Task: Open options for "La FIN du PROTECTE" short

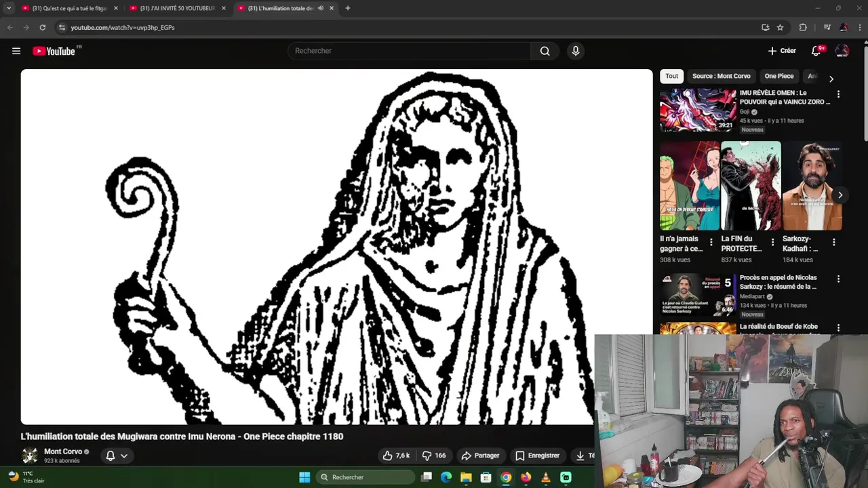Action: 772,242
